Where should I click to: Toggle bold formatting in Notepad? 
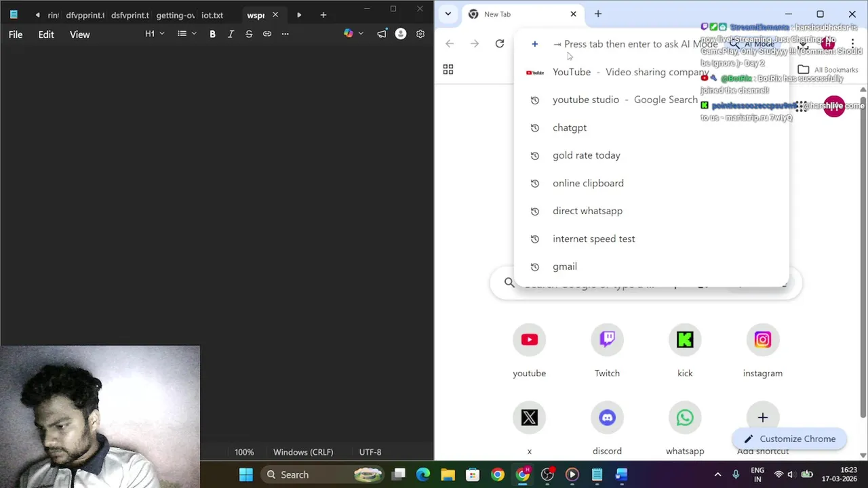212,34
